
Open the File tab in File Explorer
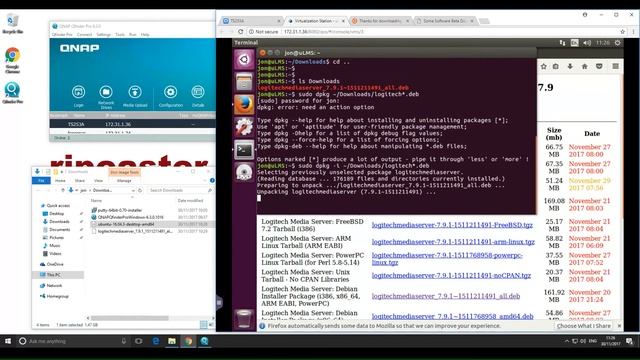point(41,180)
